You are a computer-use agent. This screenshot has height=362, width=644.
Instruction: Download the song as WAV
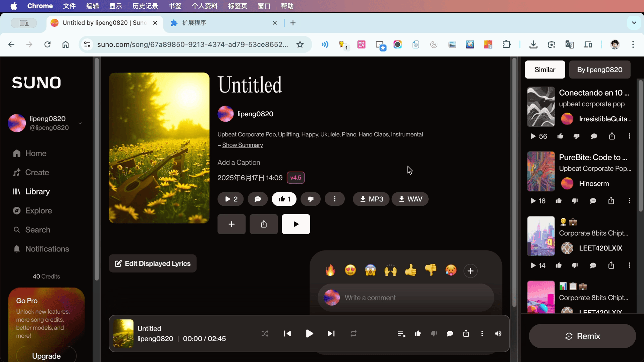[410, 199]
